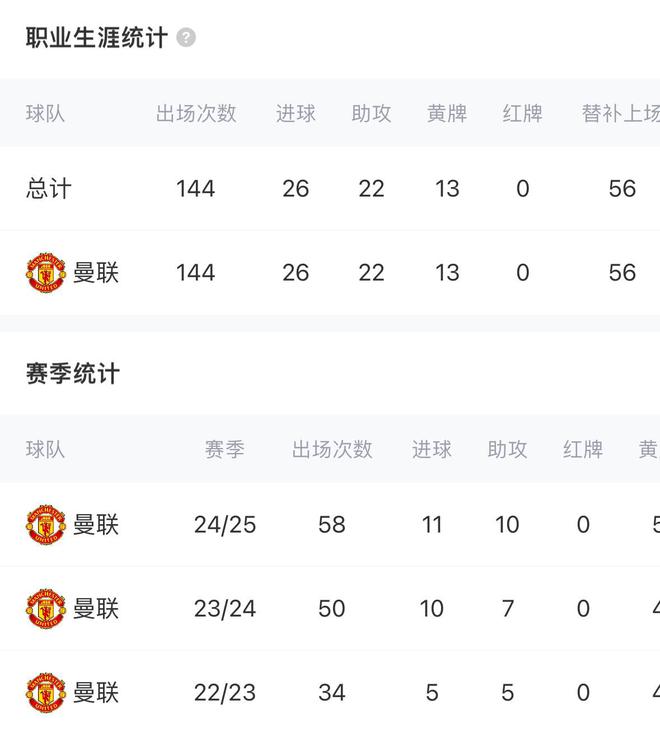Screen dimensions: 660x733
Task: Click the Manchester United crest for season 22/23
Action: pyautogui.click(x=45, y=692)
